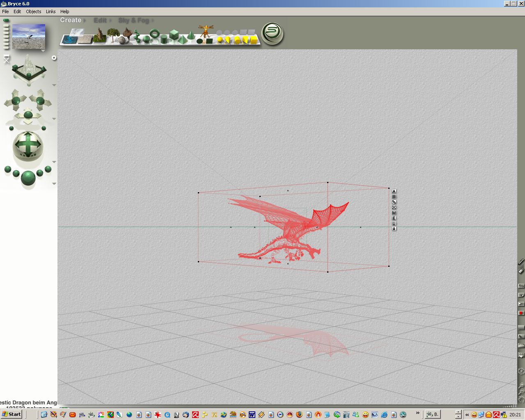The height and width of the screenshot is (420, 525).
Task: Switch to the Sky & Fog palette
Action: pyautogui.click(x=133, y=20)
